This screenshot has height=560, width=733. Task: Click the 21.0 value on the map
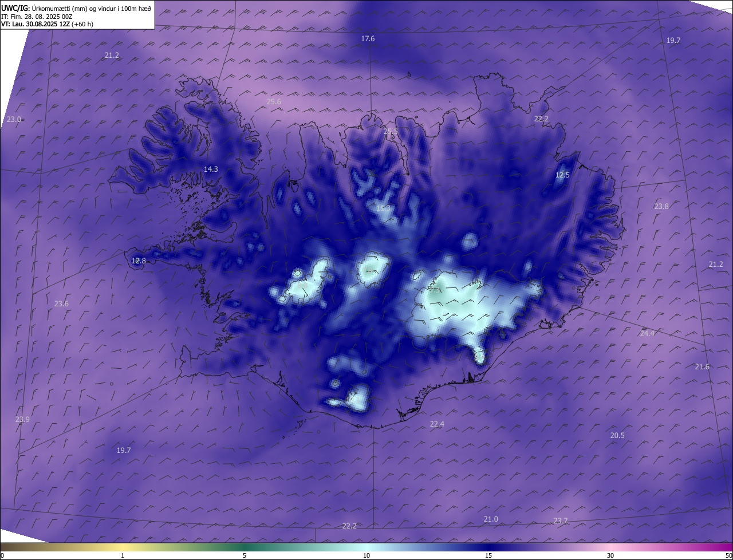click(x=491, y=519)
